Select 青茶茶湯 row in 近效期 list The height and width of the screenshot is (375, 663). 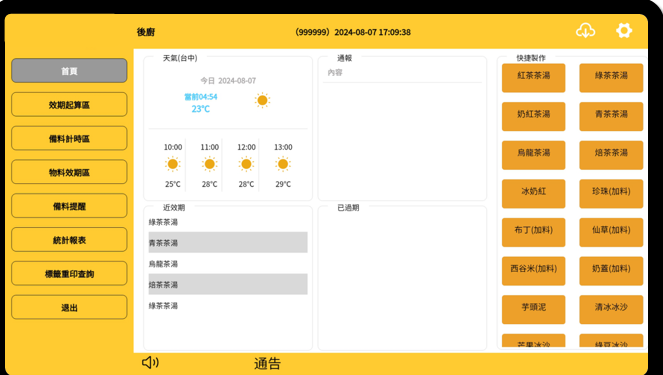pyautogui.click(x=228, y=242)
